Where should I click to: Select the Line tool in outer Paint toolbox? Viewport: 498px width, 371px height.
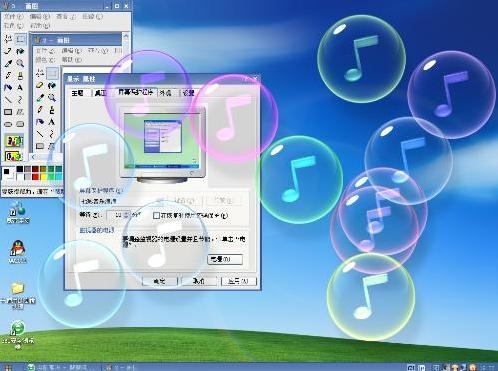coord(8,100)
